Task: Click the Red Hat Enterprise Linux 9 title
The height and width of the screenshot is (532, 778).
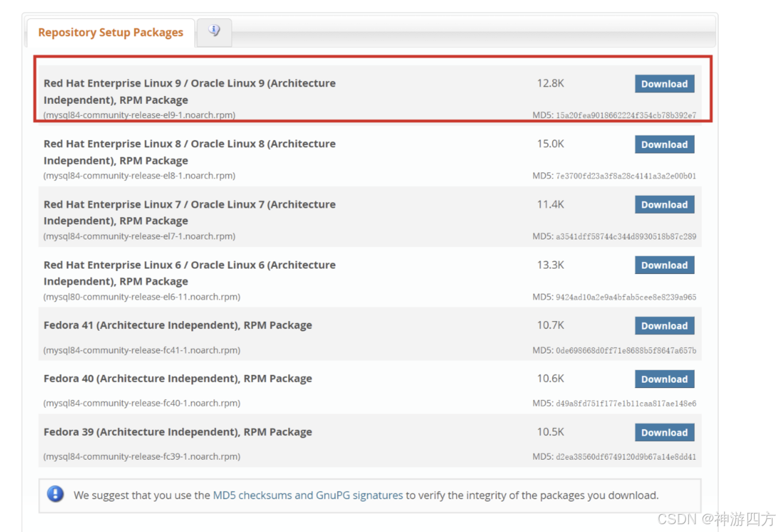Action: pos(189,91)
